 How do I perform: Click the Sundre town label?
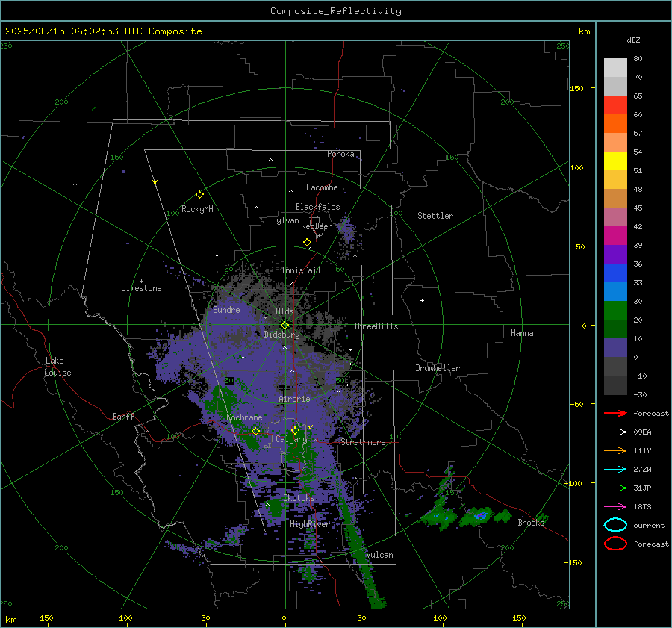point(226,310)
